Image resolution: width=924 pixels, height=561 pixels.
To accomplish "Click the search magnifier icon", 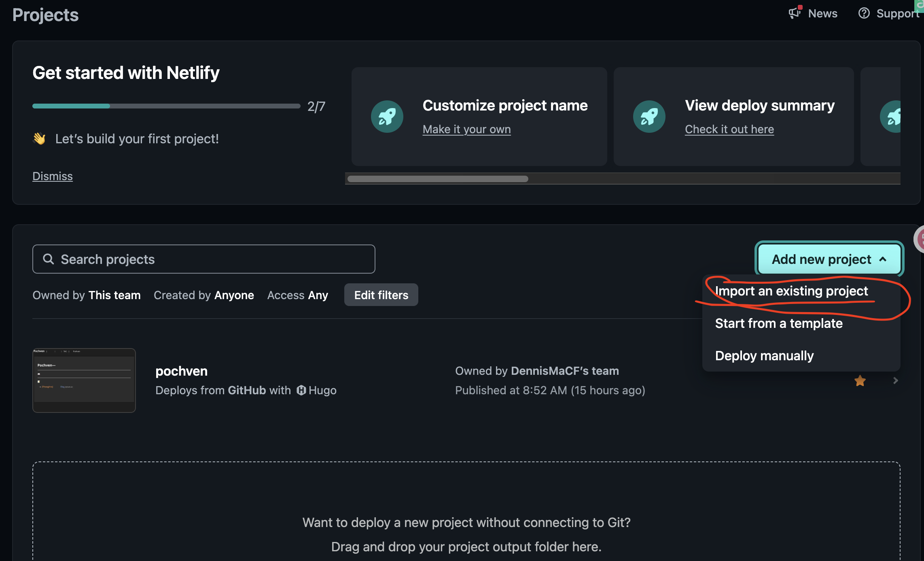I will click(48, 259).
